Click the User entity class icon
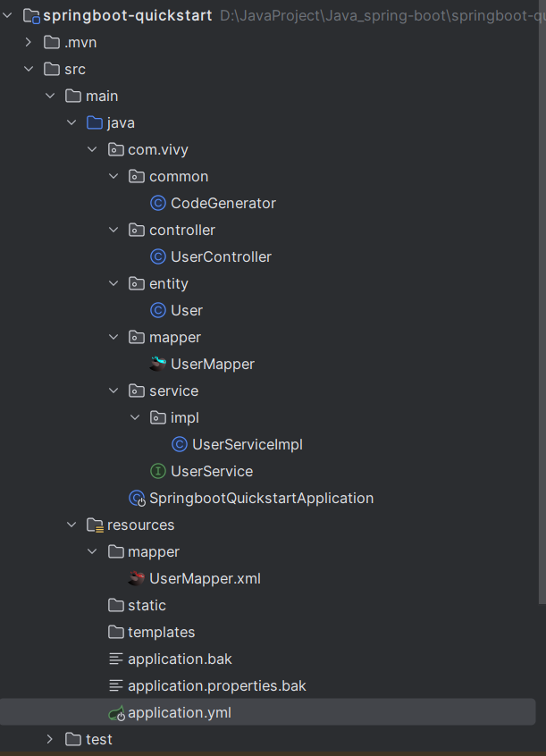Image resolution: width=546 pixels, height=756 pixels. 158,310
